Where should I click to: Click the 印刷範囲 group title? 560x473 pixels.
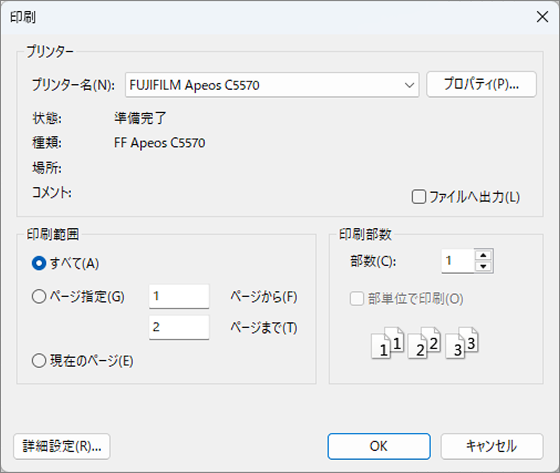[x=53, y=234]
